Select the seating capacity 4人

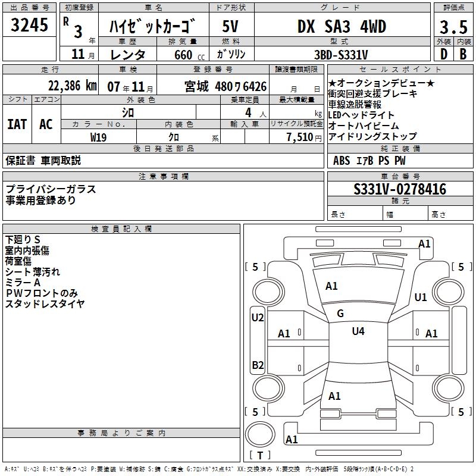pos(256,113)
